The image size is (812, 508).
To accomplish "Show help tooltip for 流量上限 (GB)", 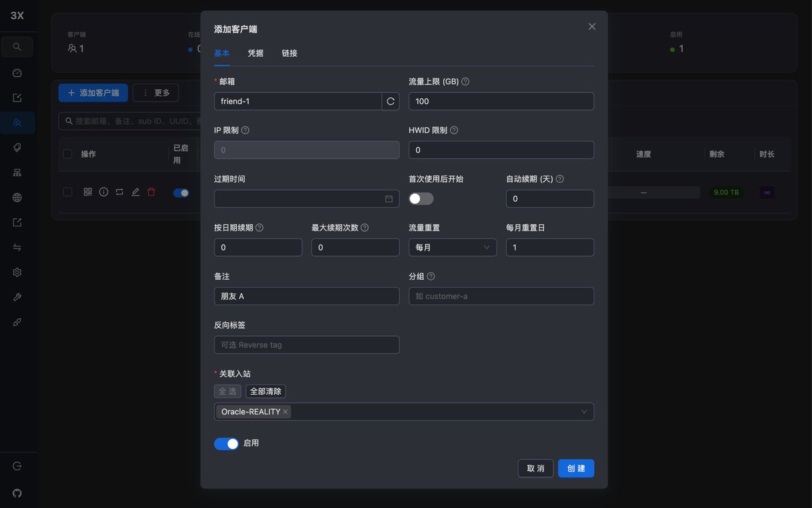I will [466, 81].
